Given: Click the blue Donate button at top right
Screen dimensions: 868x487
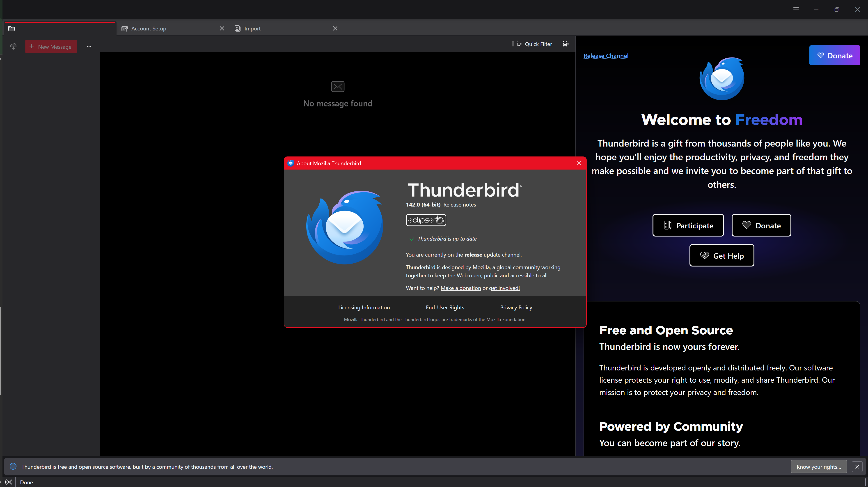Looking at the screenshot, I should pos(834,56).
